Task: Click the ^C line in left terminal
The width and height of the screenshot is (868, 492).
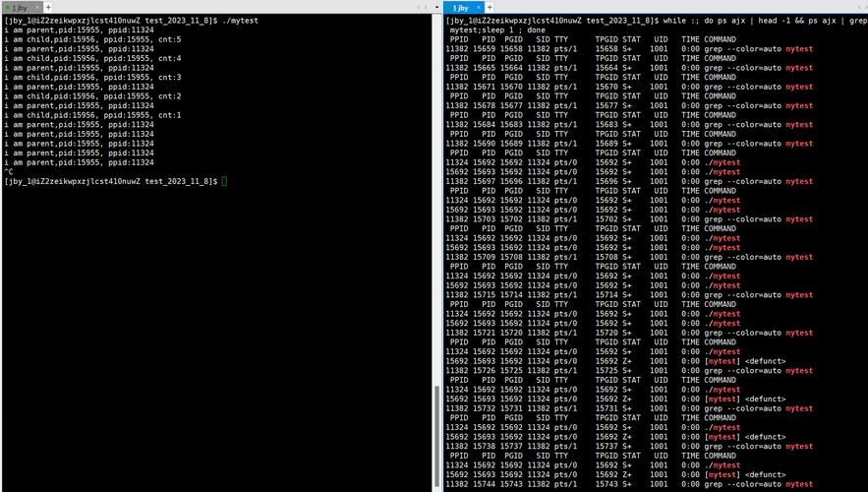Action: click(9, 172)
